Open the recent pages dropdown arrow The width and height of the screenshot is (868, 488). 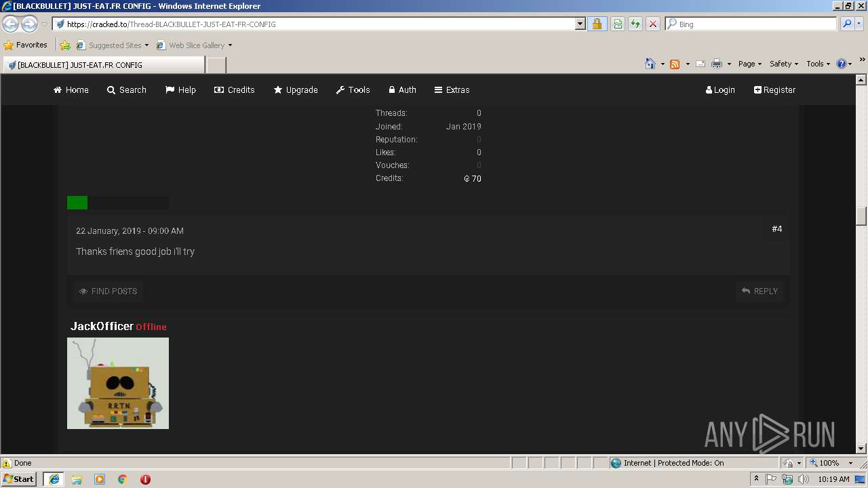click(x=44, y=24)
